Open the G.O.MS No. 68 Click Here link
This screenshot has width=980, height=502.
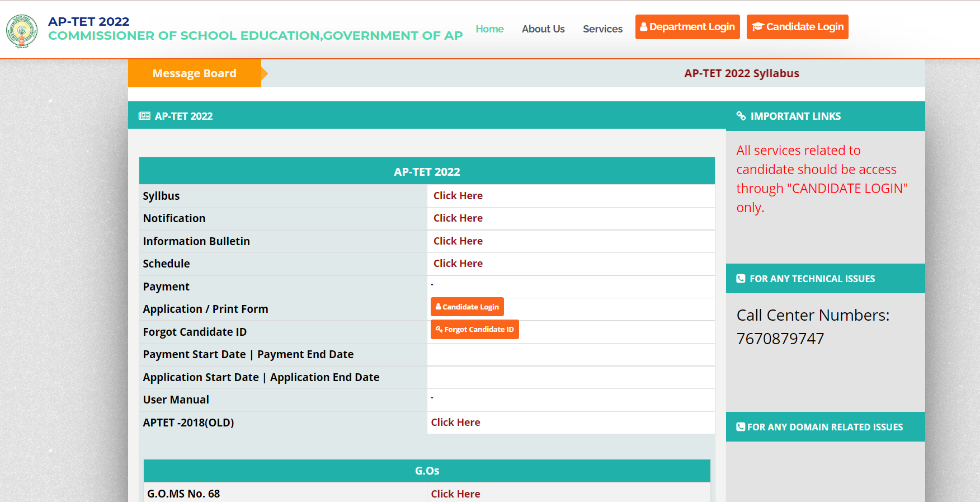pyautogui.click(x=455, y=494)
